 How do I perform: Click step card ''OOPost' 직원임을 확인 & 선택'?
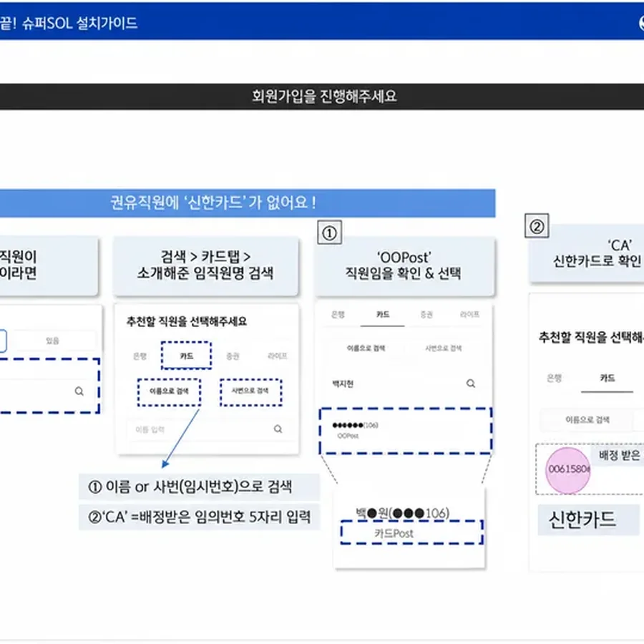404,265
